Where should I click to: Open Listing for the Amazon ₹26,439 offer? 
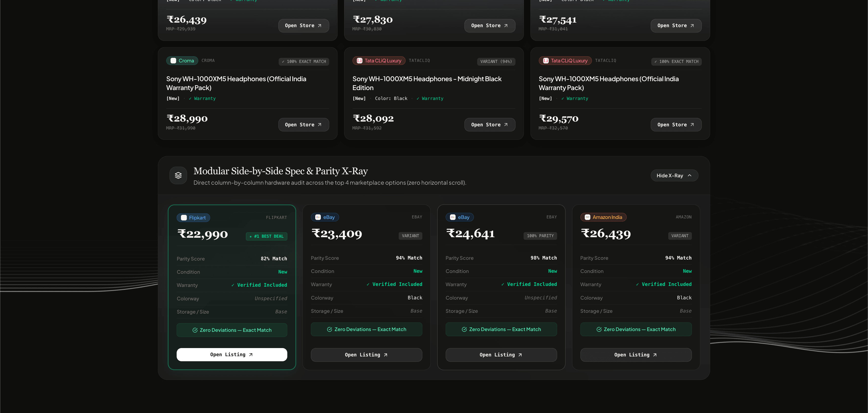pos(636,355)
